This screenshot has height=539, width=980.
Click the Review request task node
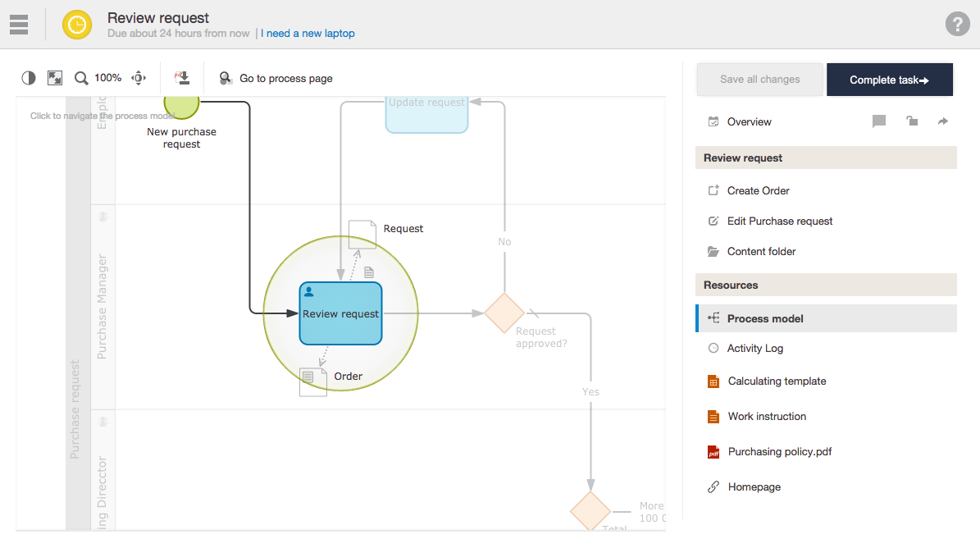(x=340, y=313)
